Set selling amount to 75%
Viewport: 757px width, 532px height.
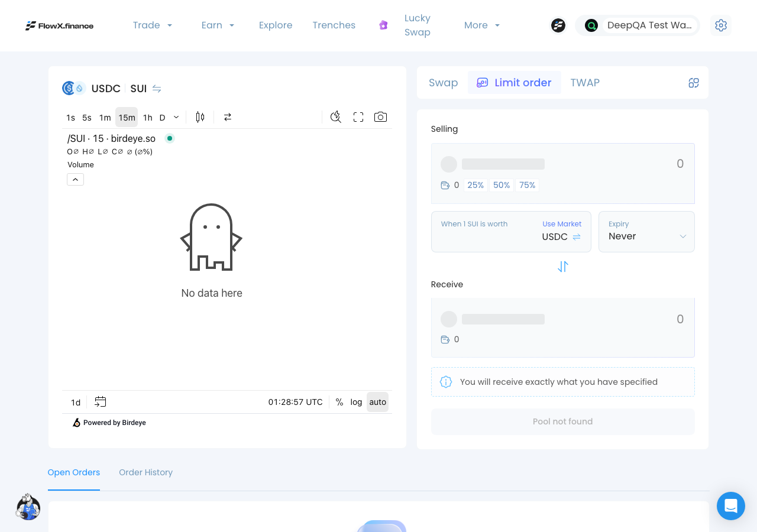click(528, 185)
